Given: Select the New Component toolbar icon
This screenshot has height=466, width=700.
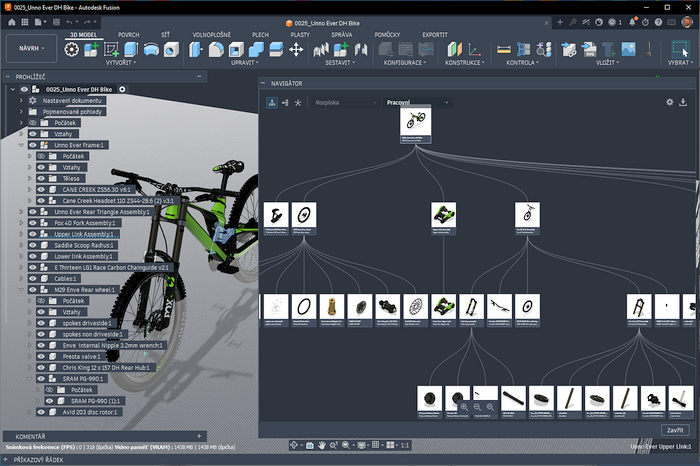Looking at the screenshot, I should click(x=91, y=49).
